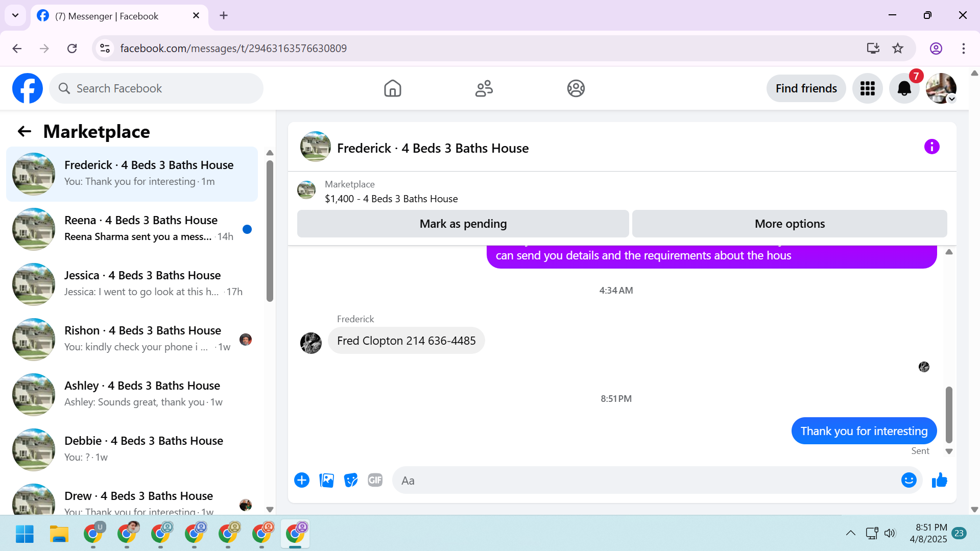Open File Explorer from taskbar
The image size is (980, 551).
59,534
